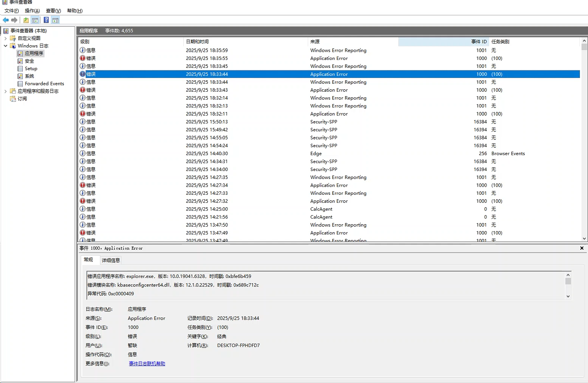The height and width of the screenshot is (383, 588).
Task: Click the Up One Level folder icon
Action: click(x=26, y=20)
